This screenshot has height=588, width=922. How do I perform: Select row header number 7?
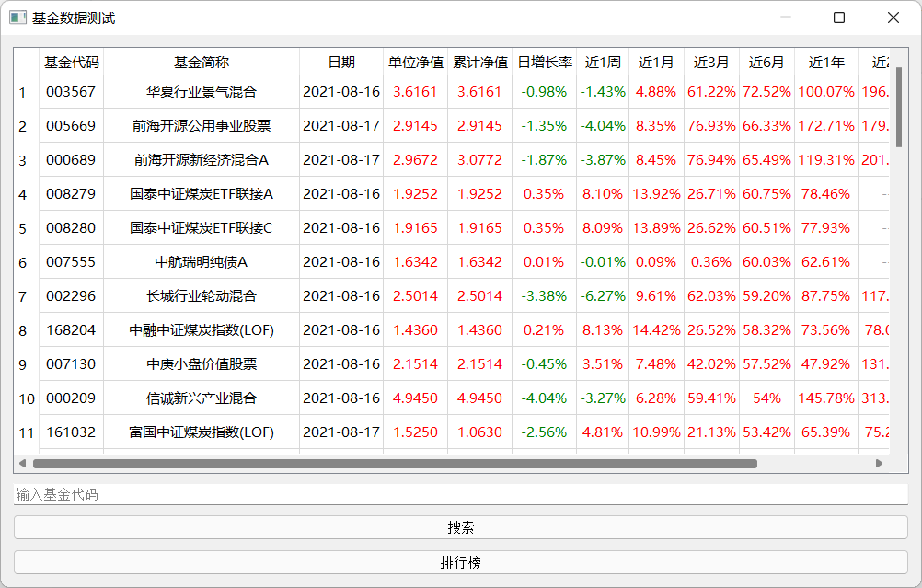(26, 296)
